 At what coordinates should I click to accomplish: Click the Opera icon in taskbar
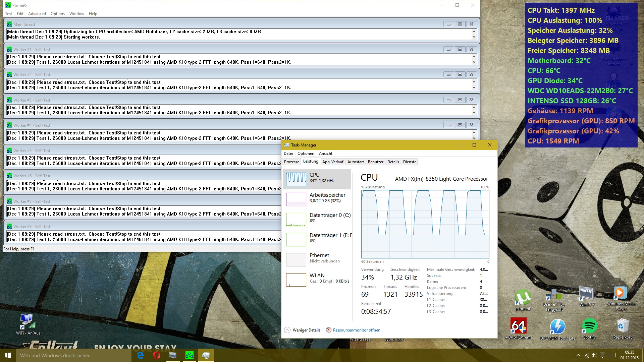pos(156,355)
